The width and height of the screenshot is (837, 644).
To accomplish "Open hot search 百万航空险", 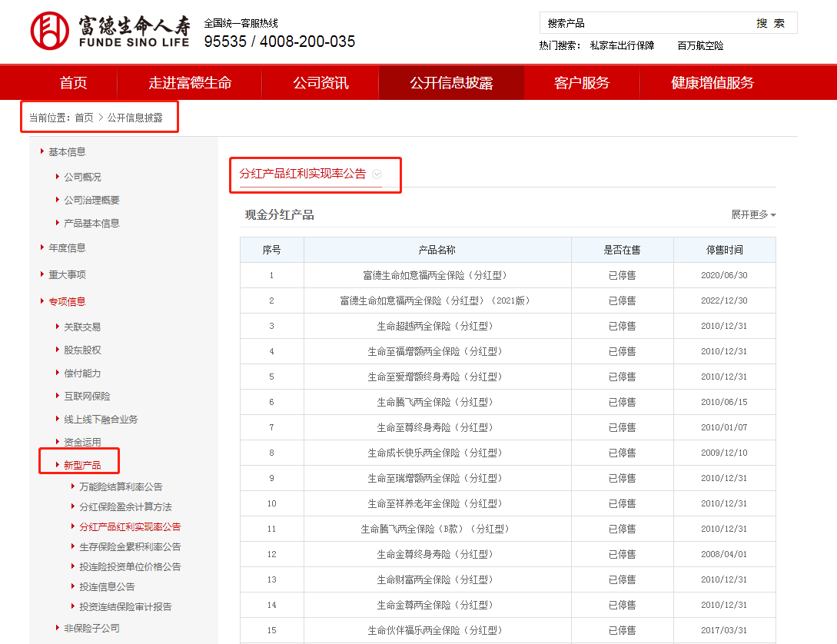I will pyautogui.click(x=700, y=45).
